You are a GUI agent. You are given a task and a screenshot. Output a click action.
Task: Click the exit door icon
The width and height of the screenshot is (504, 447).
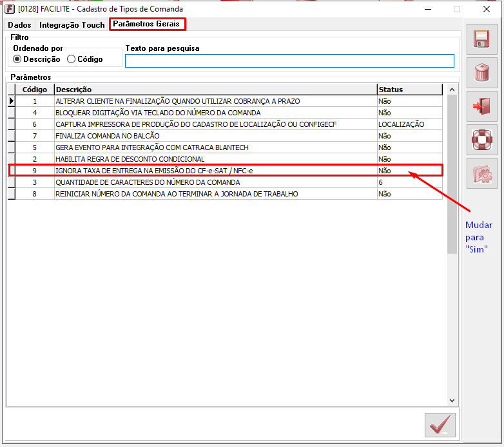[x=481, y=106]
